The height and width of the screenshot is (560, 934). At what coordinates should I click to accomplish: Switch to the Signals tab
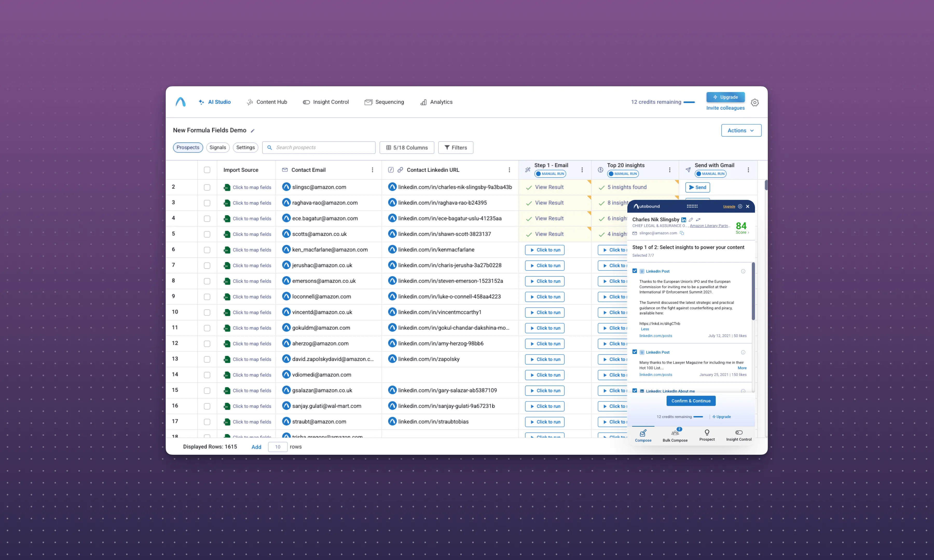pos(217,148)
